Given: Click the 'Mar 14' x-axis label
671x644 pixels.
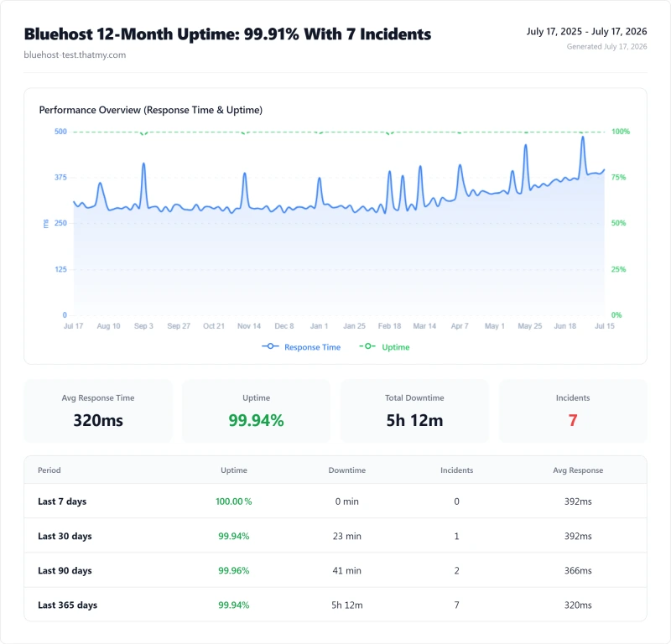Looking at the screenshot, I should [424, 326].
